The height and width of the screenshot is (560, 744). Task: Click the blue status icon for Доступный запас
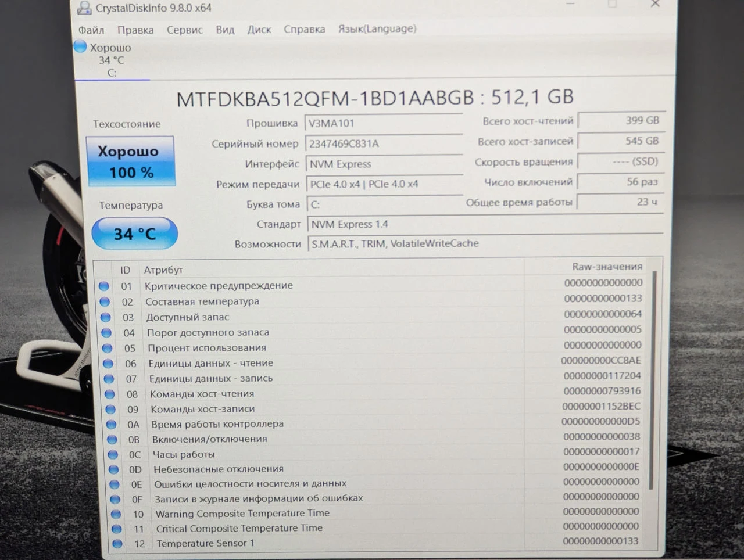click(x=105, y=317)
